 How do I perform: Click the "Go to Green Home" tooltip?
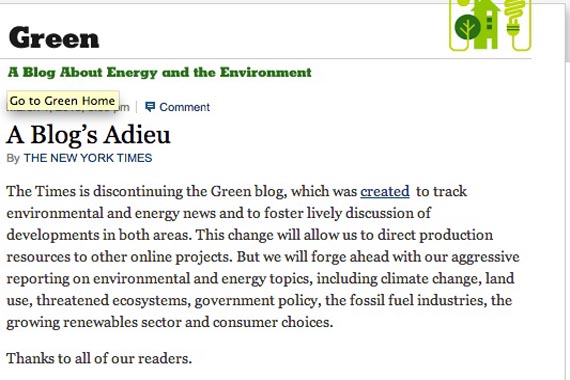click(x=63, y=101)
